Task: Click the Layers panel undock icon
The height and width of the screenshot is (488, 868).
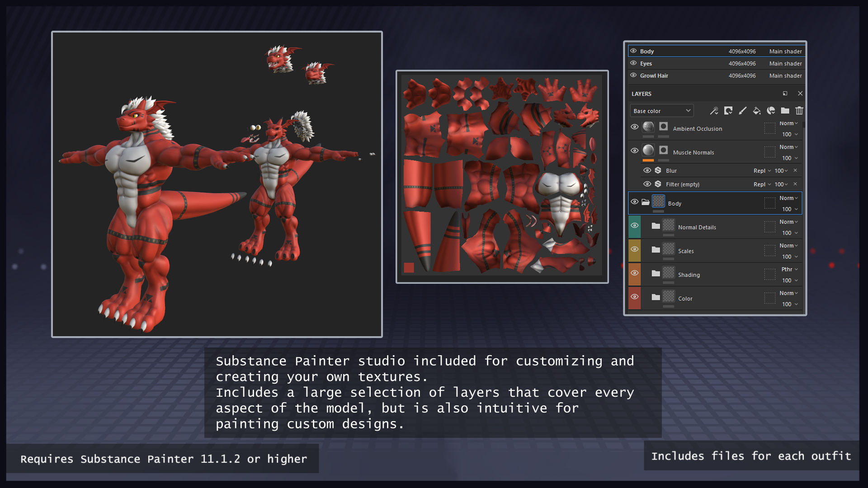Action: pos(785,94)
